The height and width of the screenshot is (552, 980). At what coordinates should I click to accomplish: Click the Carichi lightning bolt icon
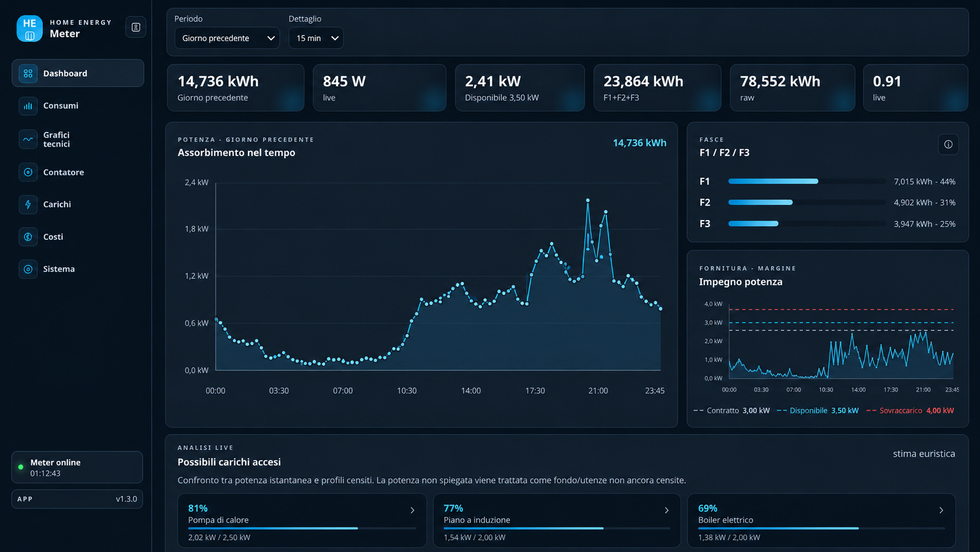click(x=28, y=204)
